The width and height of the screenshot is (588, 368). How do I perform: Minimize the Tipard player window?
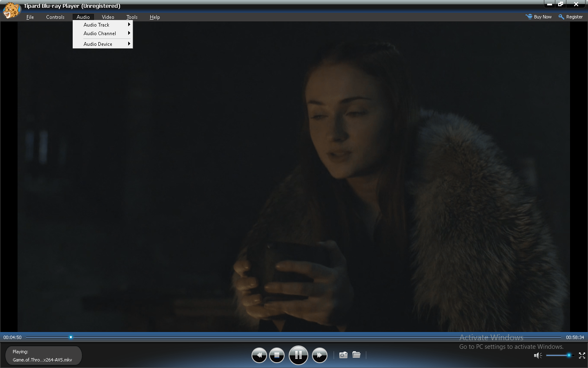click(x=550, y=4)
